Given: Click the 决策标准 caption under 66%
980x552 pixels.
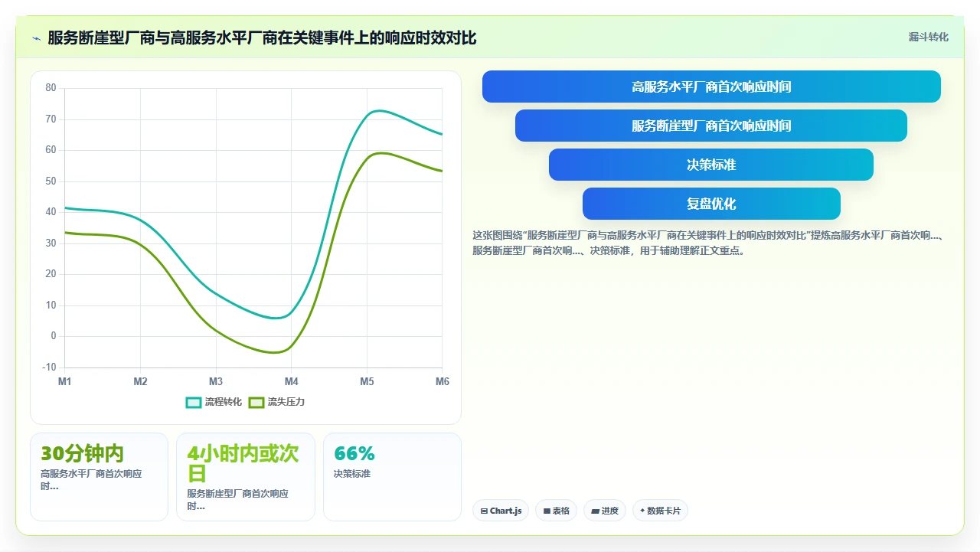Looking at the screenshot, I should pos(352,474).
